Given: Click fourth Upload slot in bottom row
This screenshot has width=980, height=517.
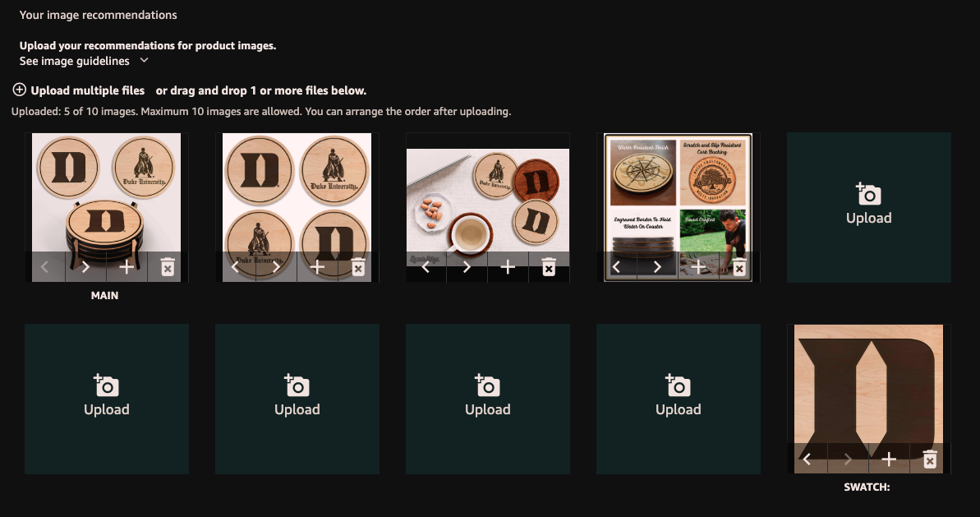Looking at the screenshot, I should [x=679, y=399].
